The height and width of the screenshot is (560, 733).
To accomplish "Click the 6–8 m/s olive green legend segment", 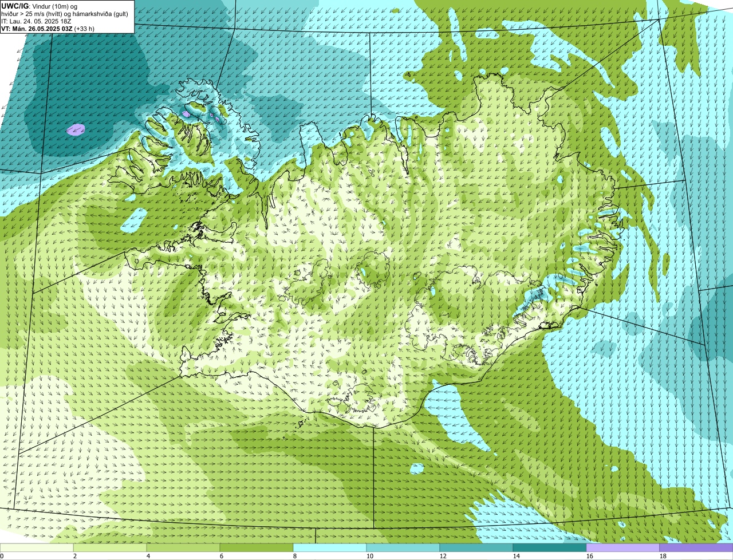I will coord(257,547).
